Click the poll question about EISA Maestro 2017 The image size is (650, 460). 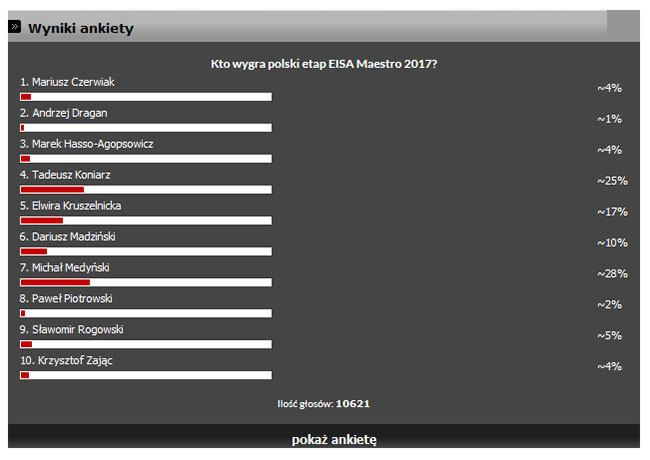(x=324, y=64)
